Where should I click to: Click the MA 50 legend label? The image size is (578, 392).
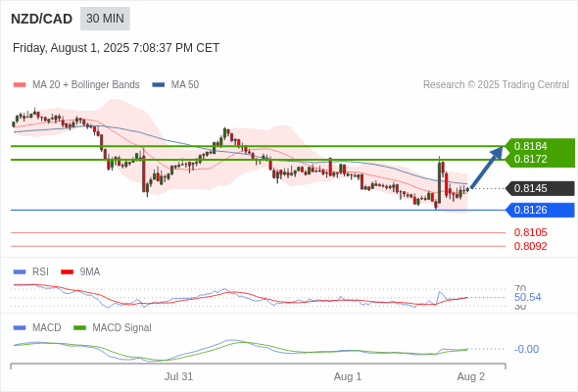(185, 85)
